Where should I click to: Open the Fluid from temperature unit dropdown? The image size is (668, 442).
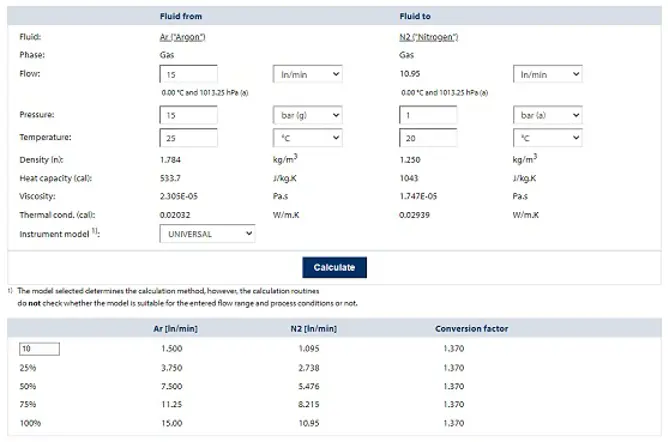coord(307,138)
